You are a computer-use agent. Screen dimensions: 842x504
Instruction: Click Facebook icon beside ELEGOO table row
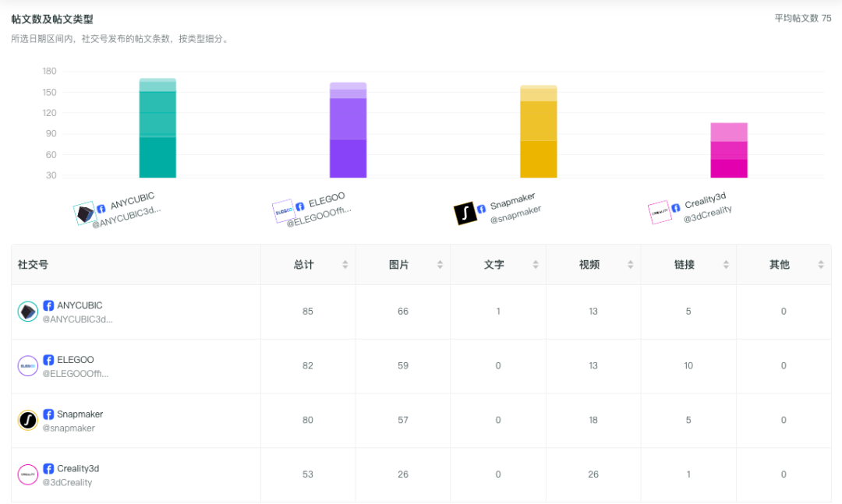48,360
